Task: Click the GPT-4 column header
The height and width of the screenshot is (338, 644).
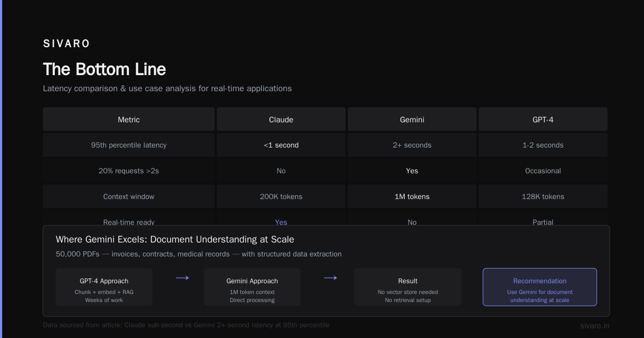Action: click(x=543, y=119)
